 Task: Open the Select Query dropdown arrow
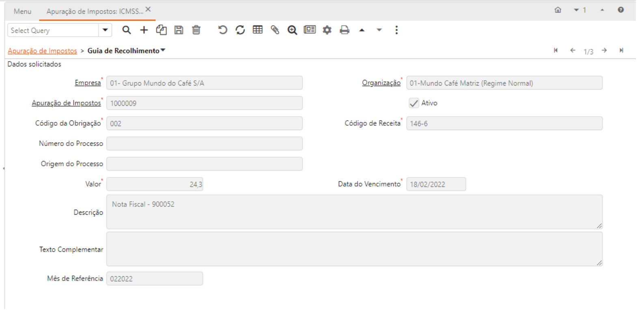point(105,30)
